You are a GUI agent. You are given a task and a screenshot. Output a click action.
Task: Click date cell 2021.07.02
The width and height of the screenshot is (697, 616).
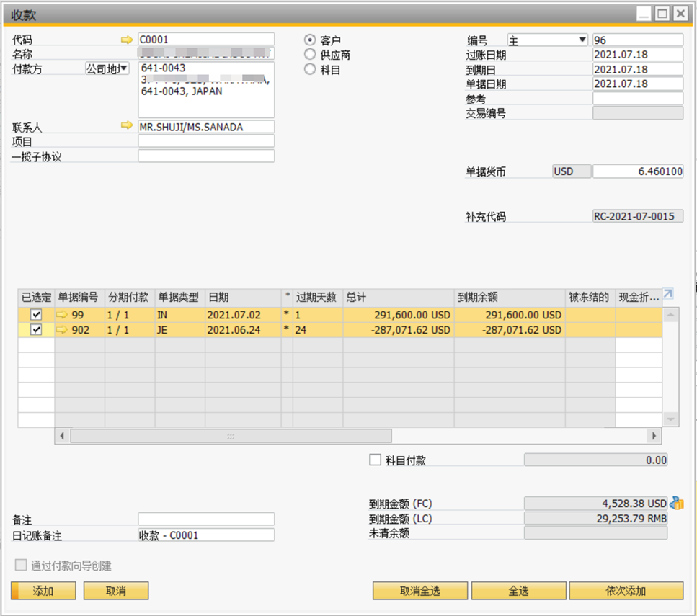click(243, 315)
